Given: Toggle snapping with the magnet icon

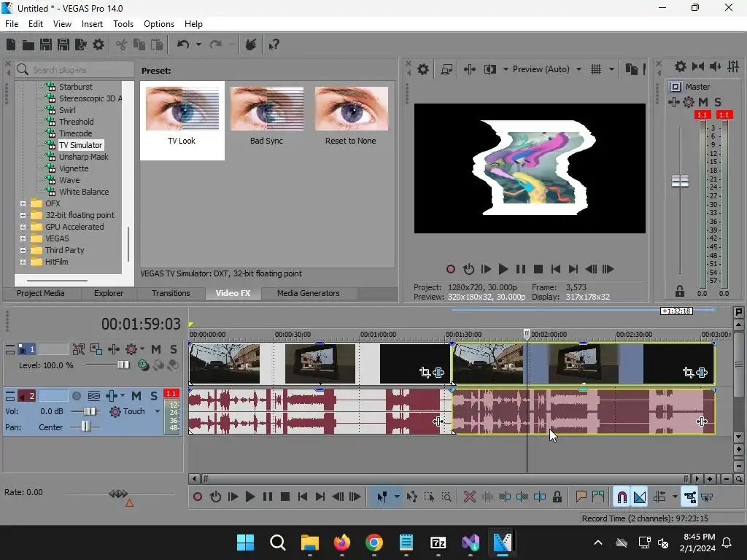Looking at the screenshot, I should pyautogui.click(x=622, y=497).
